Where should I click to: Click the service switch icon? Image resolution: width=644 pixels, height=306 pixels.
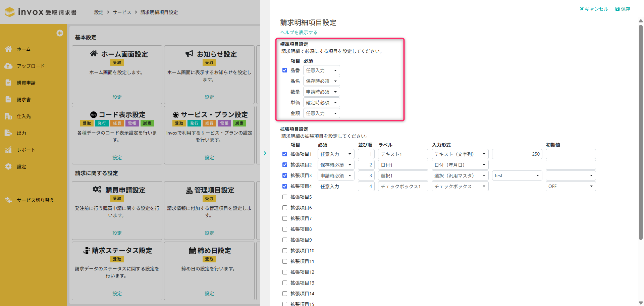pyautogui.click(x=8, y=200)
